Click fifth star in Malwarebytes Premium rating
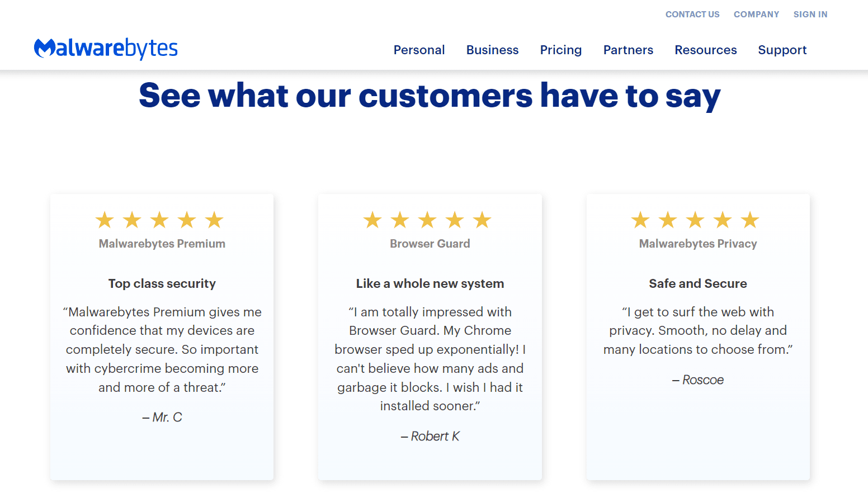The width and height of the screenshot is (868, 493). (x=214, y=220)
